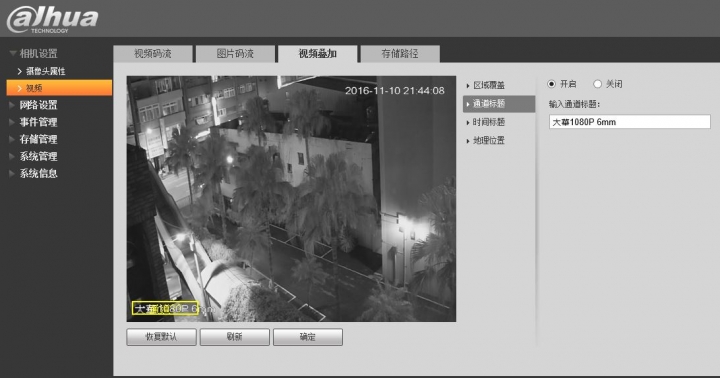Click the 确定 button
Image resolution: width=720 pixels, height=378 pixels.
(308, 337)
